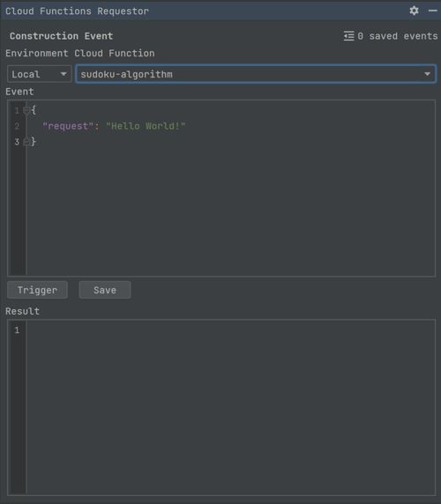Viewport: 441px width, 504px height.
Task: Click the Save button
Action: pos(105,290)
